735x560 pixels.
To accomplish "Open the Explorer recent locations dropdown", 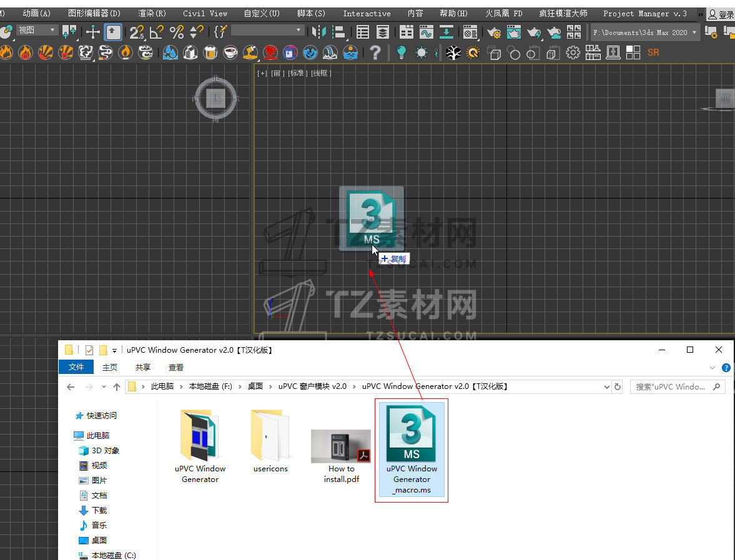I will tap(104, 387).
